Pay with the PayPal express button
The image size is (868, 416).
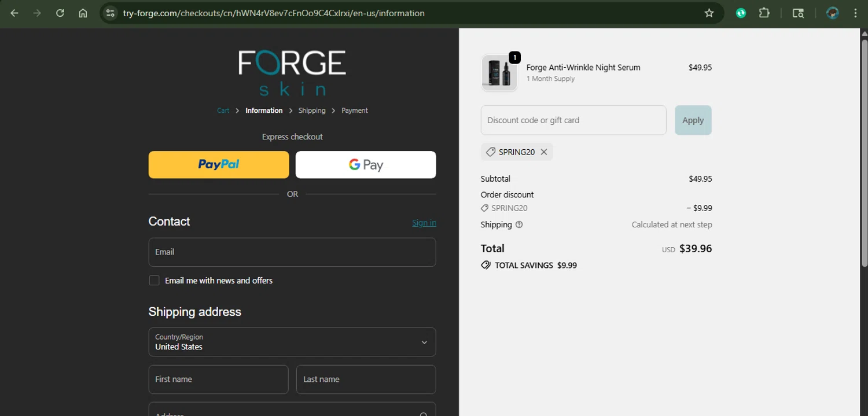(219, 165)
